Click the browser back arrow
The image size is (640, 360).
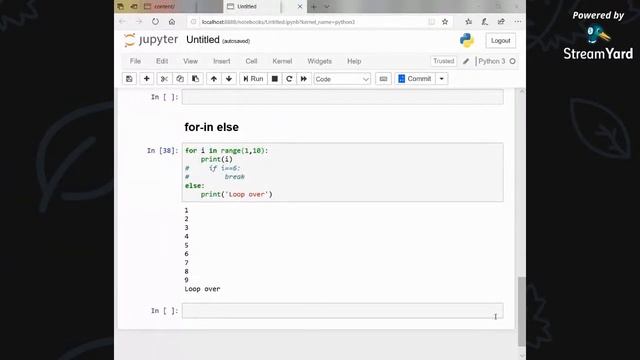(x=122, y=22)
